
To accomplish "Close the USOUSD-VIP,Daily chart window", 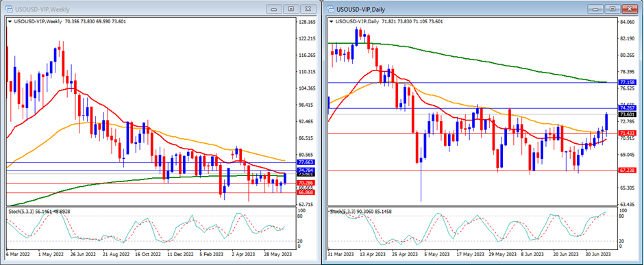I will pos(630,9).
